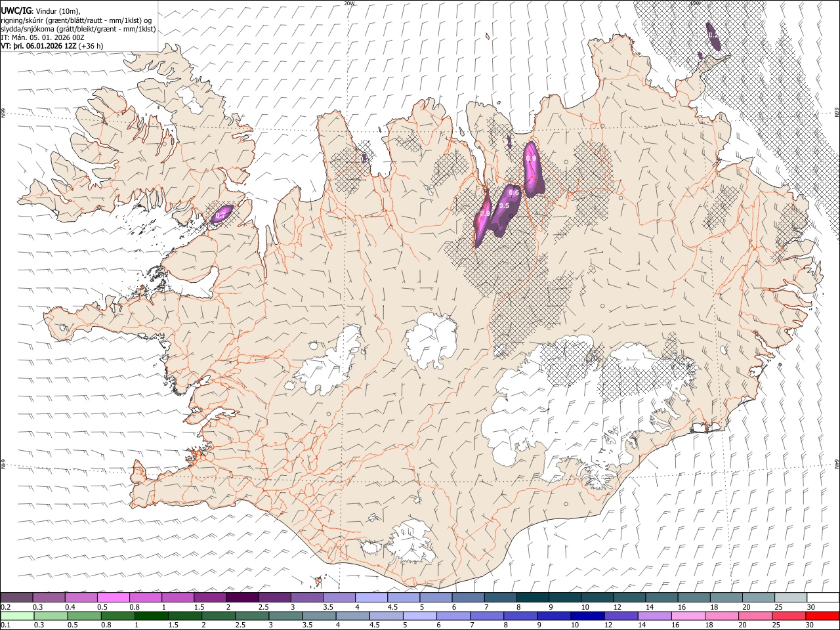This screenshot has height=630, width=840.
Task: Click the 'slydda/snjókoma' description line
Action: 79,29
